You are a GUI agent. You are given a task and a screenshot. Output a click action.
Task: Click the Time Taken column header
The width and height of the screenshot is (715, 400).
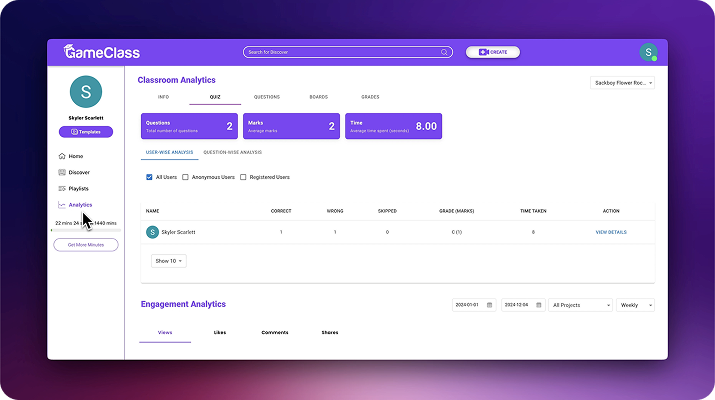coord(533,211)
